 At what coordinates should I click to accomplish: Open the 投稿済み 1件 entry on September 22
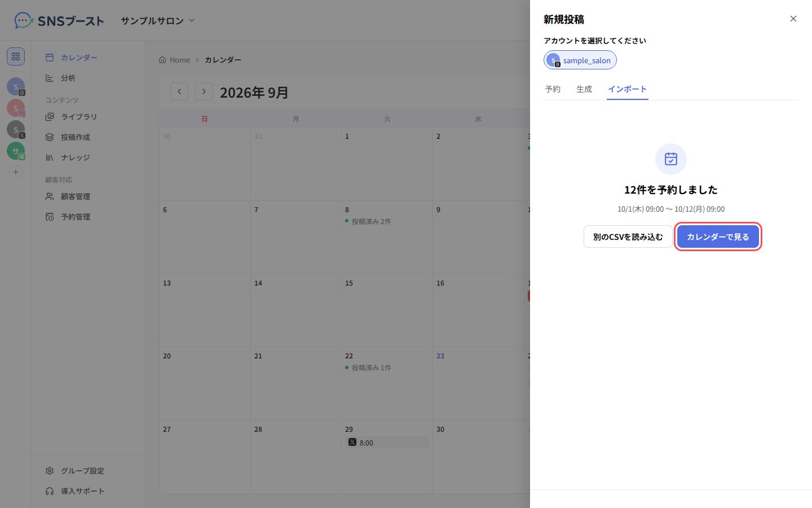click(369, 368)
